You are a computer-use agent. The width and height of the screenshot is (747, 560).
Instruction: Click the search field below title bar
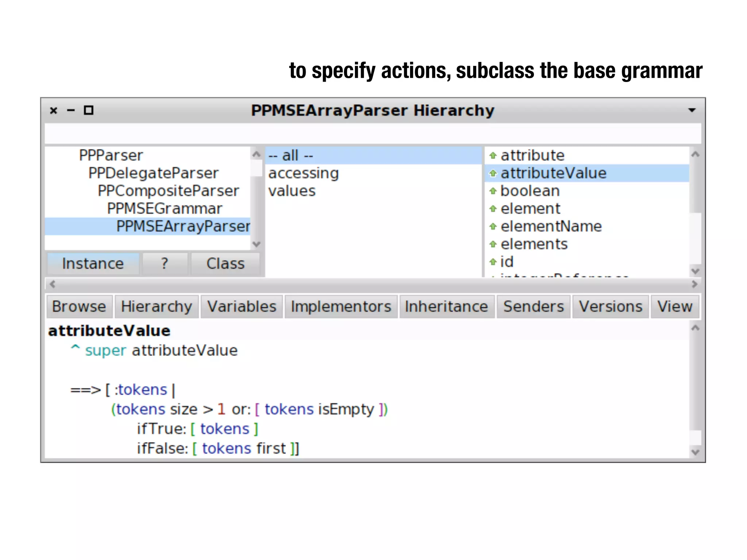point(373,133)
